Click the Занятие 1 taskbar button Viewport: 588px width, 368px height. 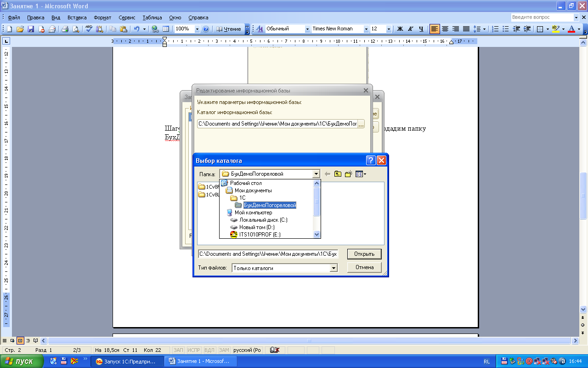201,362
